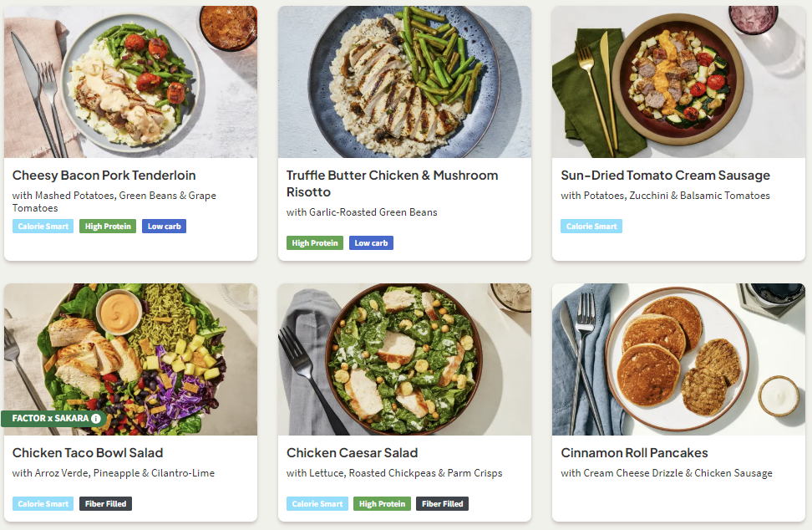This screenshot has height=530, width=812.
Task: Select the Chicken Taco Bowl Salad title
Action: [88, 453]
